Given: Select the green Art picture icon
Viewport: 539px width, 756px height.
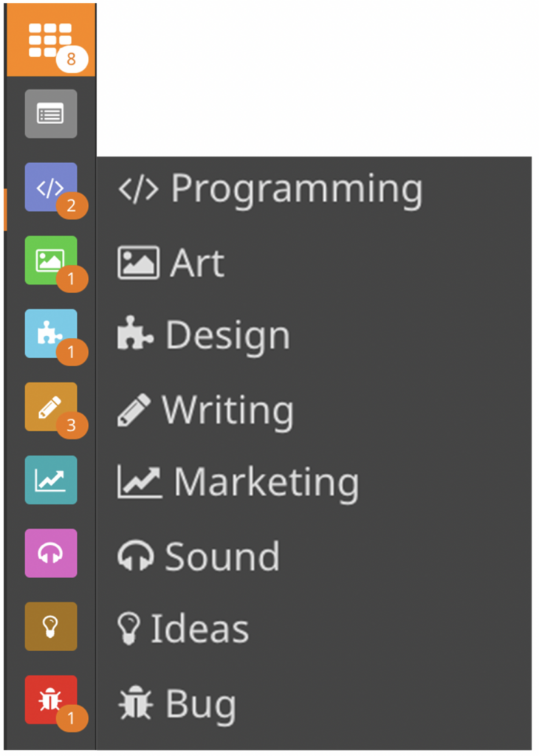Looking at the screenshot, I should tap(51, 261).
